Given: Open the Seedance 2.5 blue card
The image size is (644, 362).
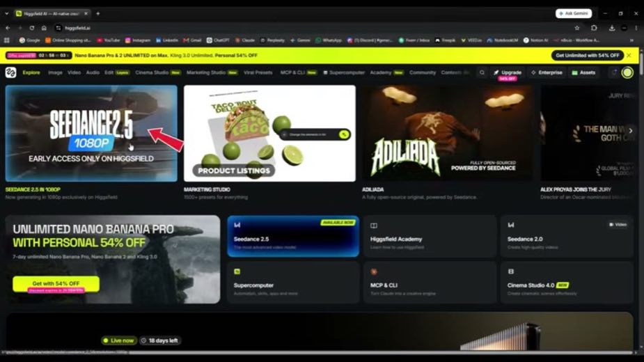Looking at the screenshot, I should point(293,236).
